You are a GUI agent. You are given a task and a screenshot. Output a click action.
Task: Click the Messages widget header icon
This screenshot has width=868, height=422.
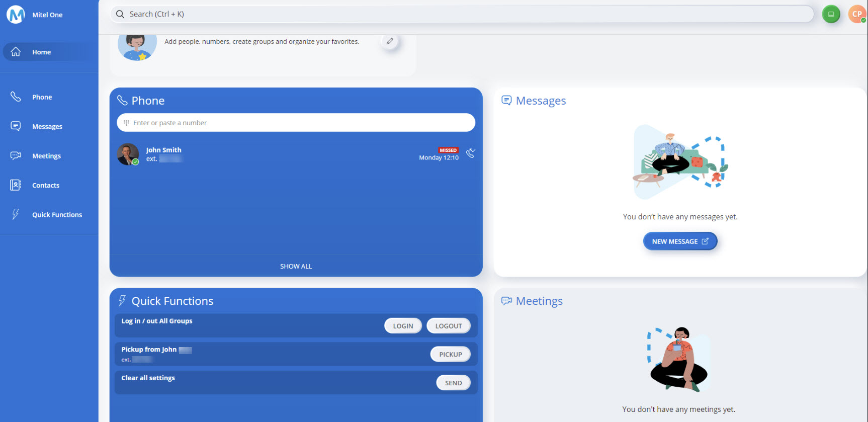point(506,101)
